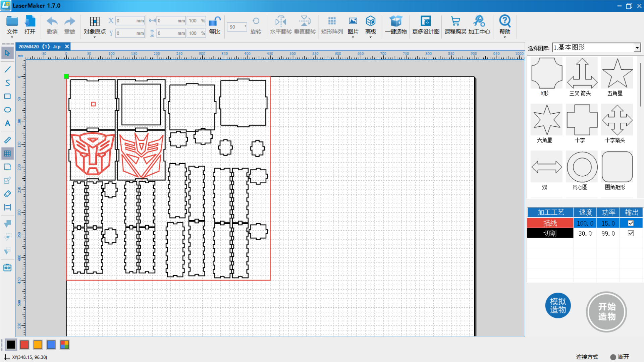Pick the black color swatch

pyautogui.click(x=11, y=345)
